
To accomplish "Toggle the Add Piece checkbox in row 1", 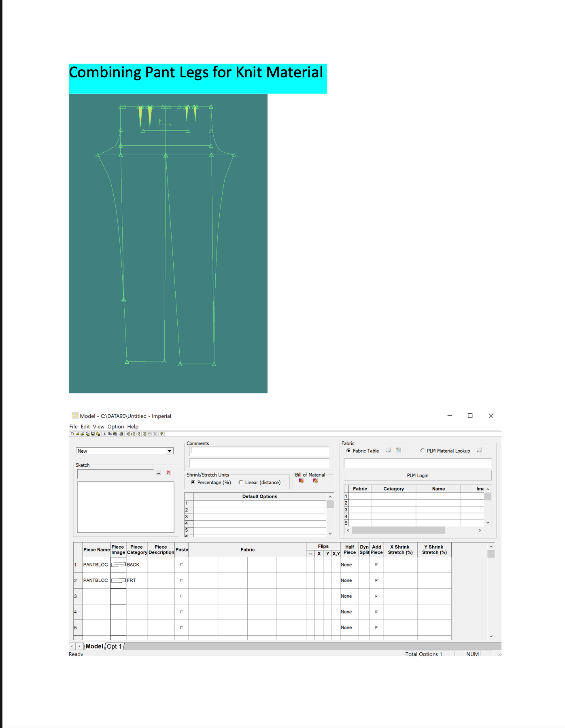I will coord(376,564).
